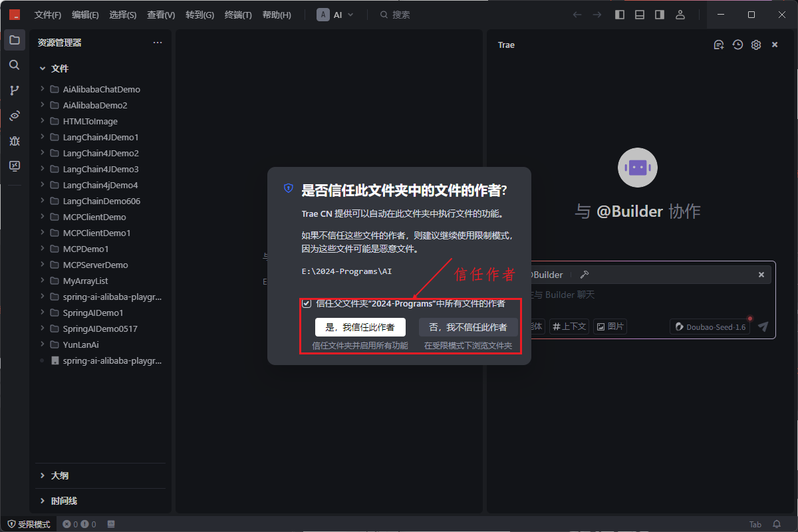Toggle the bottom panel layout icon

(640, 15)
